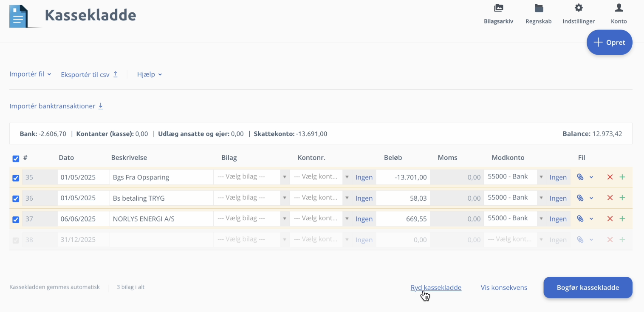Viewport: 644px width, 312px height.
Task: Open Vælg bilag dropdown on row 35
Action: pos(251,177)
